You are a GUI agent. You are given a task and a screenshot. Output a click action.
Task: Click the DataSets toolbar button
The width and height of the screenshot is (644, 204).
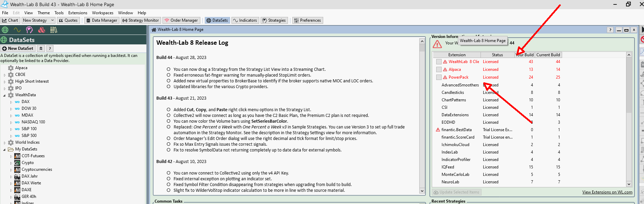pos(217,20)
